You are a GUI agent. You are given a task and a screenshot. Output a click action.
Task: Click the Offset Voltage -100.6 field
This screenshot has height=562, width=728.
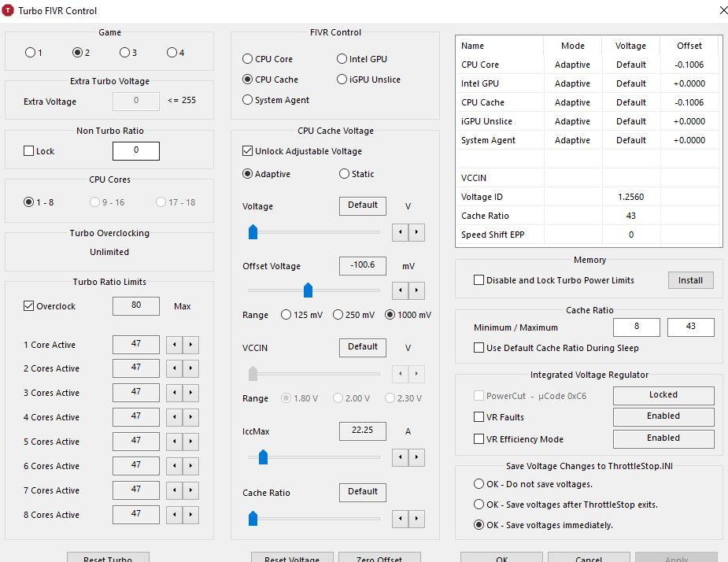[363, 266]
